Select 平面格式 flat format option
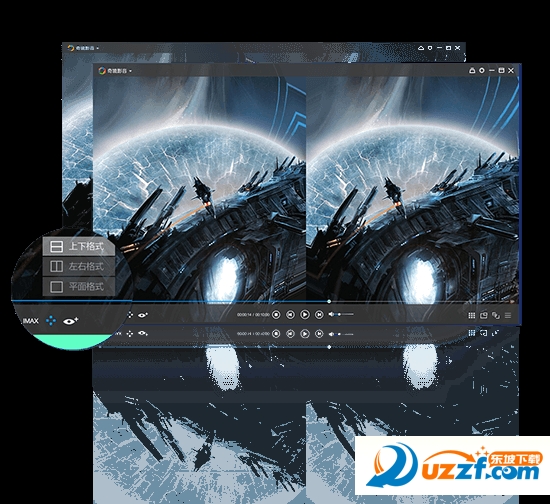 79,287
